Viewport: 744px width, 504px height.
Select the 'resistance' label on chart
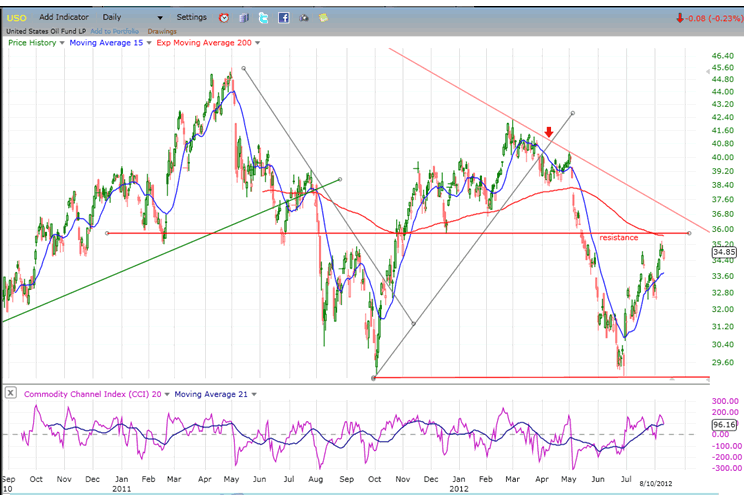619,237
